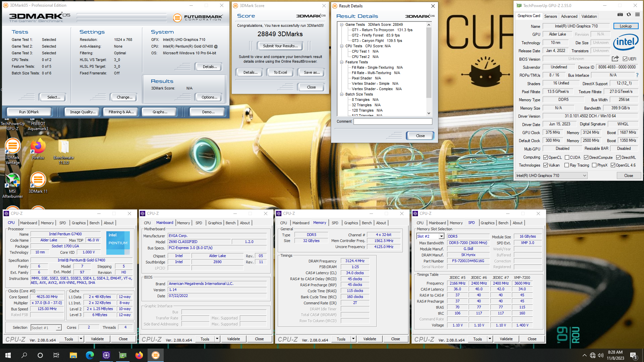The width and height of the screenshot is (644, 362).
Task: Click the scroll-down arrow in Result Details
Action: click(429, 113)
